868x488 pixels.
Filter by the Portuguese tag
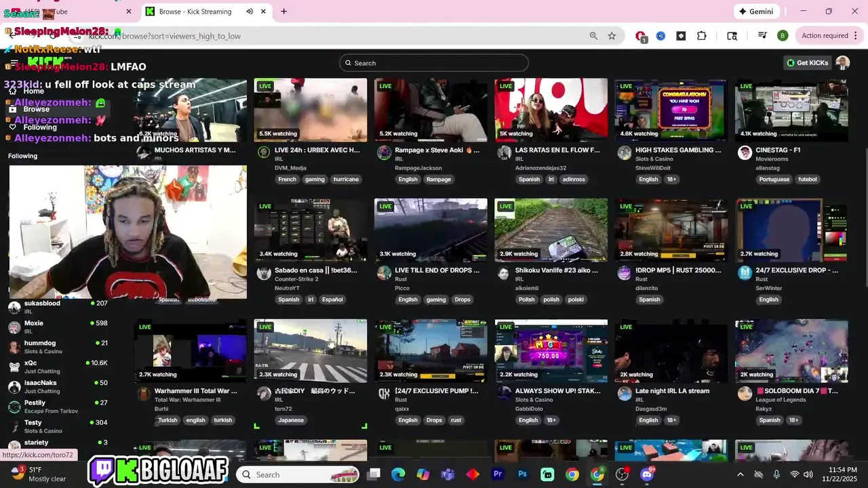pos(774,180)
